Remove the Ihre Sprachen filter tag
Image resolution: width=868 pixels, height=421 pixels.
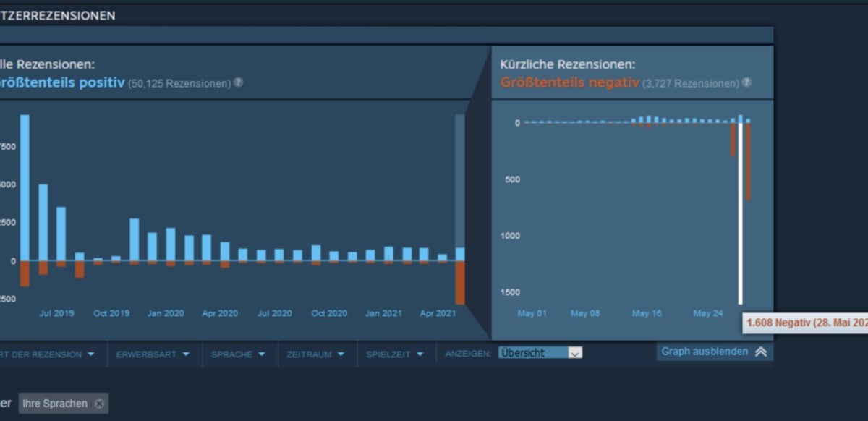(x=99, y=404)
